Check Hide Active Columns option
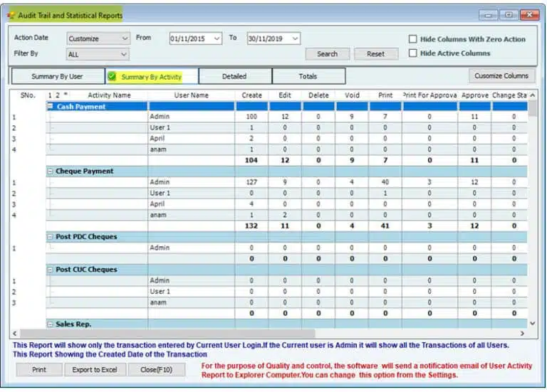547x392 pixels. (x=413, y=53)
